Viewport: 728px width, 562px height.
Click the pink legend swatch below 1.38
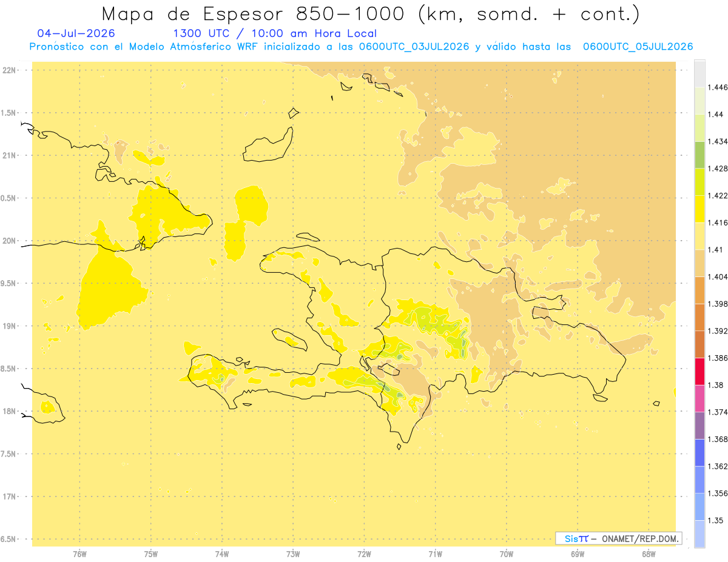click(699, 398)
